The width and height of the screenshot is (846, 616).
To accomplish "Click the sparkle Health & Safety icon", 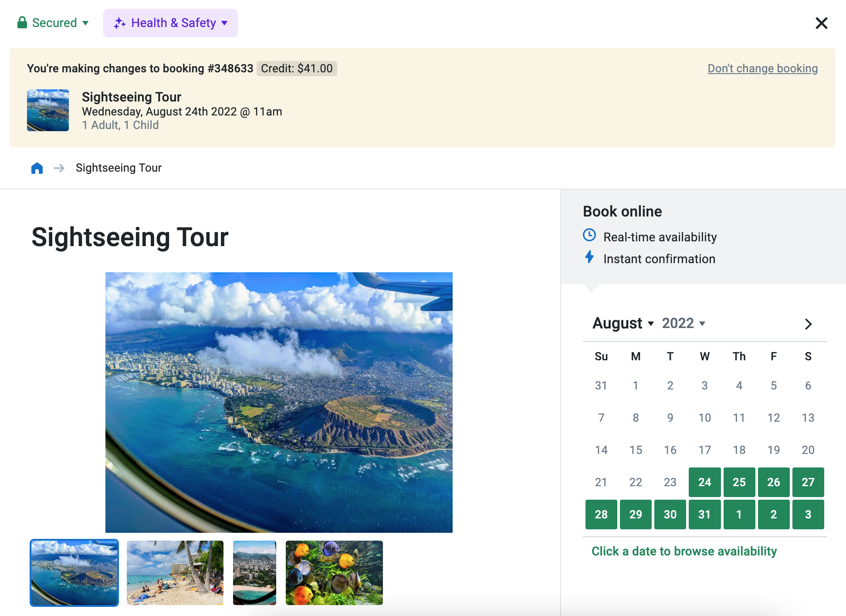I will (120, 23).
